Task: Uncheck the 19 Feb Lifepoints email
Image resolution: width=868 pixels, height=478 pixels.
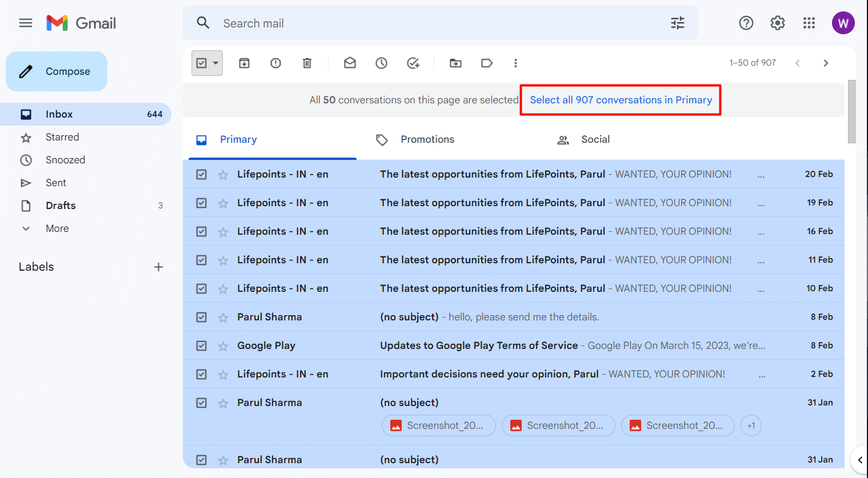Action: click(x=201, y=203)
